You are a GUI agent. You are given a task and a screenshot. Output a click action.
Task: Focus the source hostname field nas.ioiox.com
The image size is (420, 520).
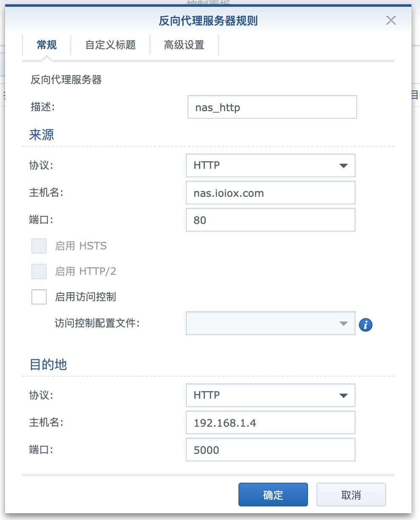tap(270, 193)
